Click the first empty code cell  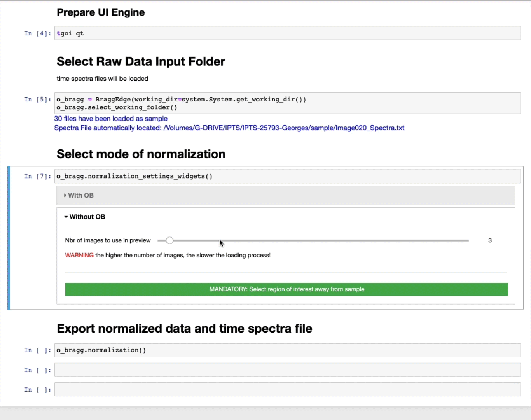coord(287,370)
